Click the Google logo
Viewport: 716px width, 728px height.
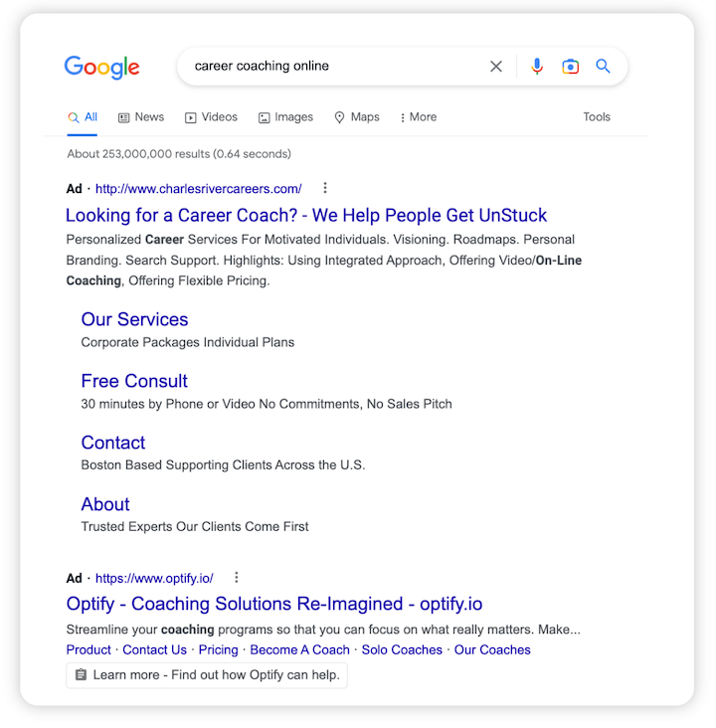101,67
